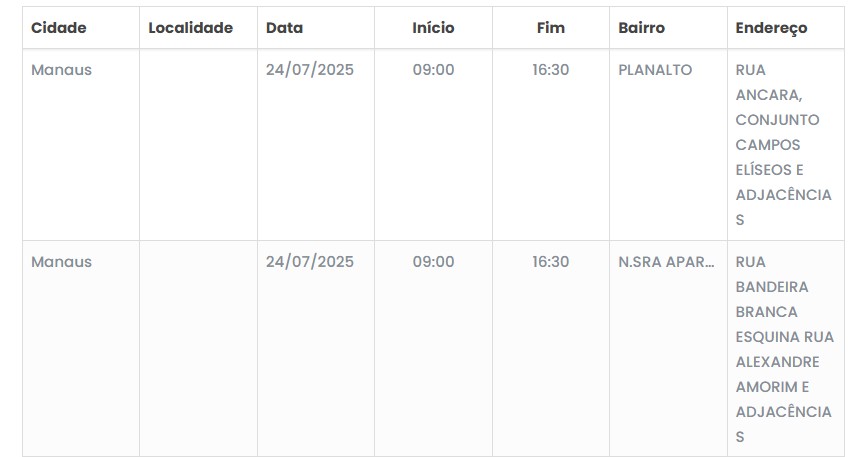This screenshot has width=863, height=457.
Task: Click first row start time 09:00
Action: (433, 70)
